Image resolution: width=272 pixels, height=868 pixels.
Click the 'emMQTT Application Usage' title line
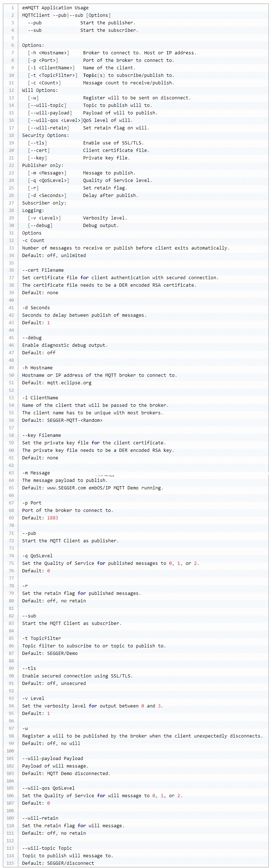click(55, 8)
